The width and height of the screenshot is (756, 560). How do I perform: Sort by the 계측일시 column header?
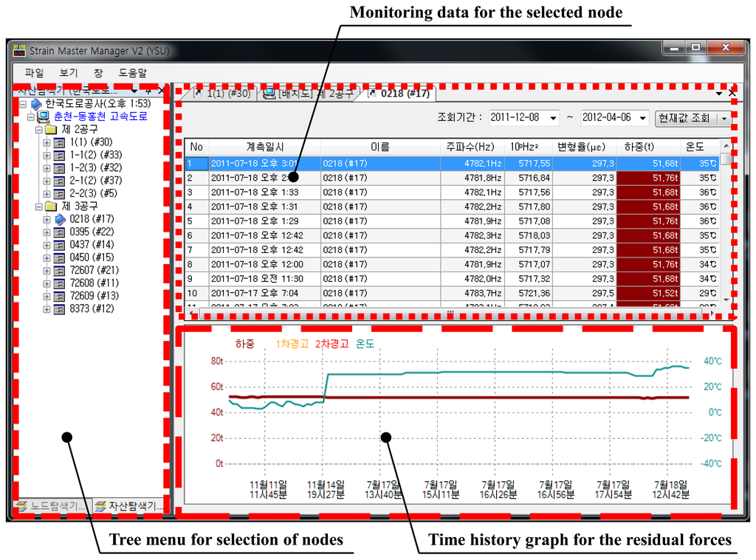point(265,147)
